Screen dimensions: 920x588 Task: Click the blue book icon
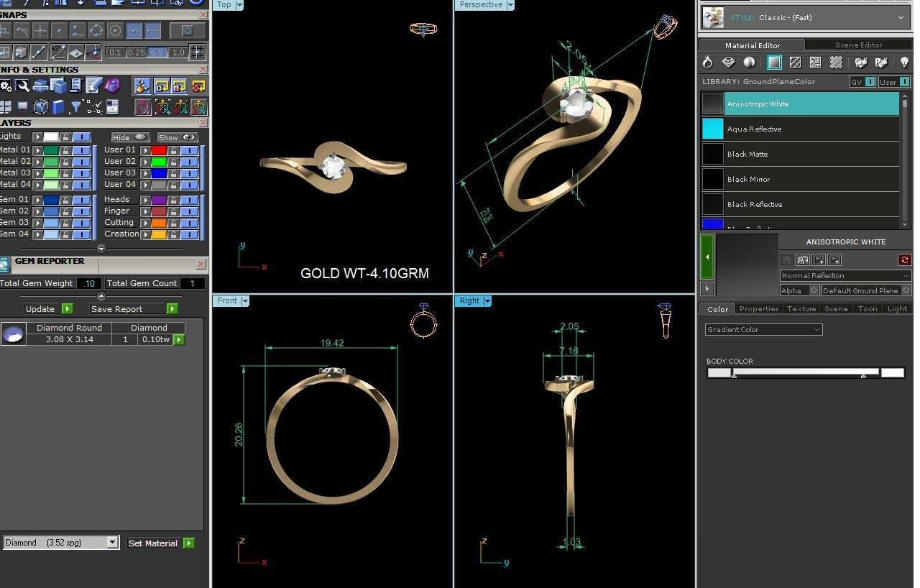(58, 107)
